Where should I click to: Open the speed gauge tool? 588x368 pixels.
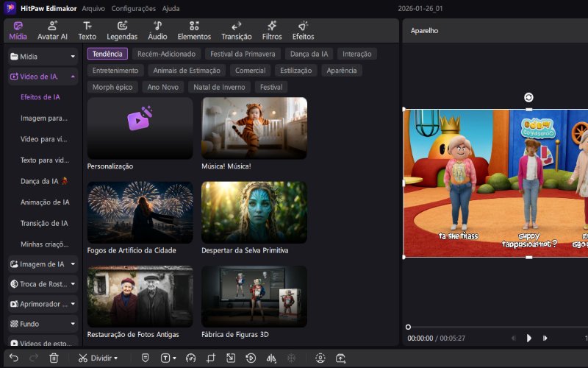click(191, 358)
